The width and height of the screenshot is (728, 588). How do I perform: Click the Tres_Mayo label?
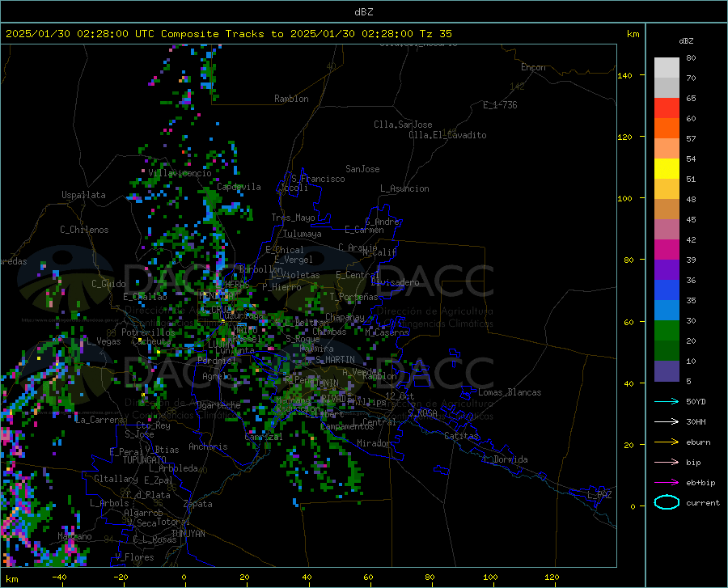293,218
